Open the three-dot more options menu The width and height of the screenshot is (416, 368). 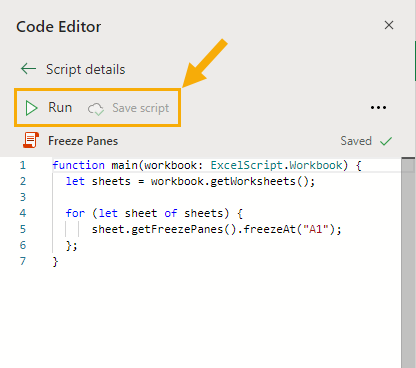(x=378, y=108)
